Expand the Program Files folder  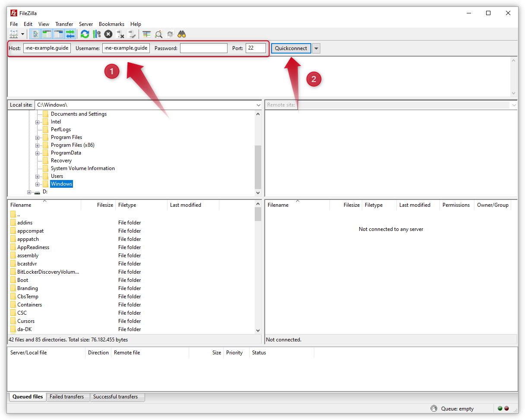pyautogui.click(x=37, y=137)
